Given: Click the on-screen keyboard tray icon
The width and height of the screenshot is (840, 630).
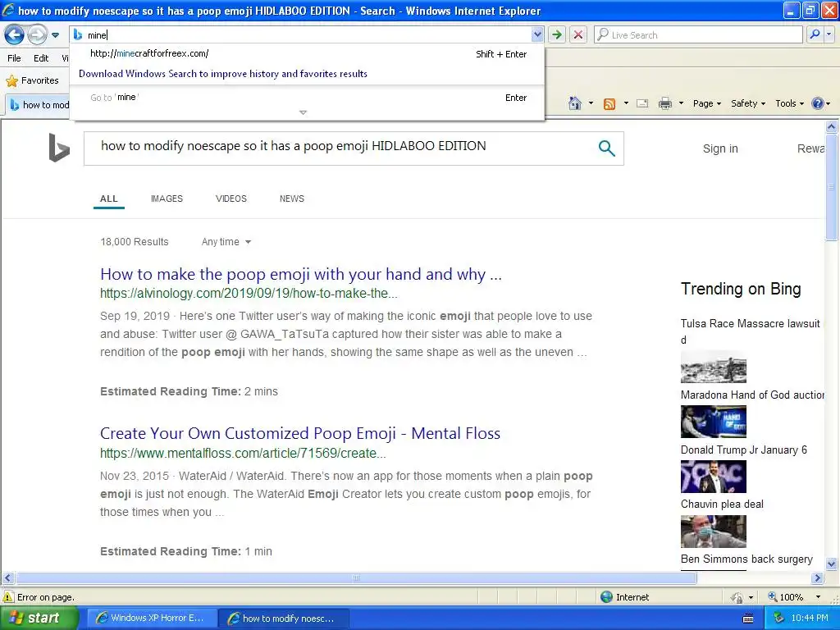Looking at the screenshot, I should click(x=748, y=619).
